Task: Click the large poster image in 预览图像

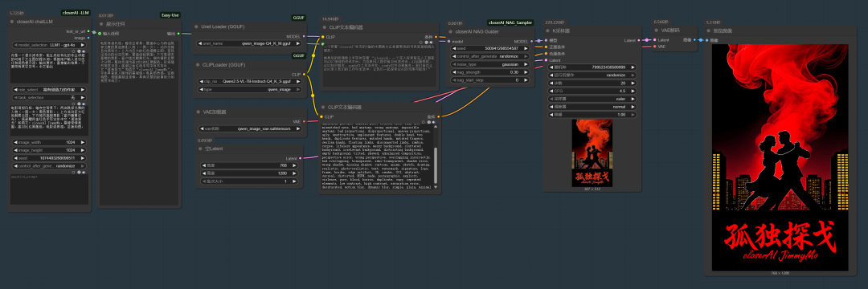Action: coord(780,157)
